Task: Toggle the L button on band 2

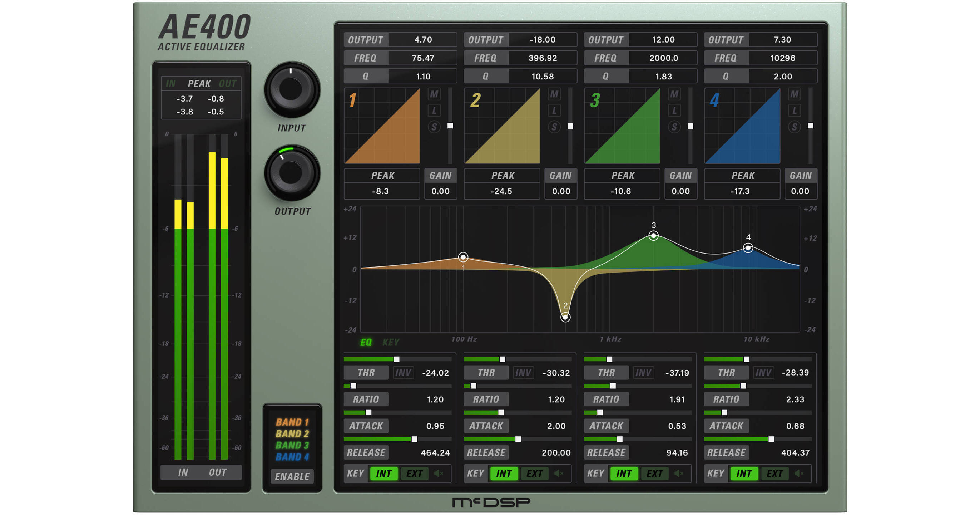Action: click(554, 111)
